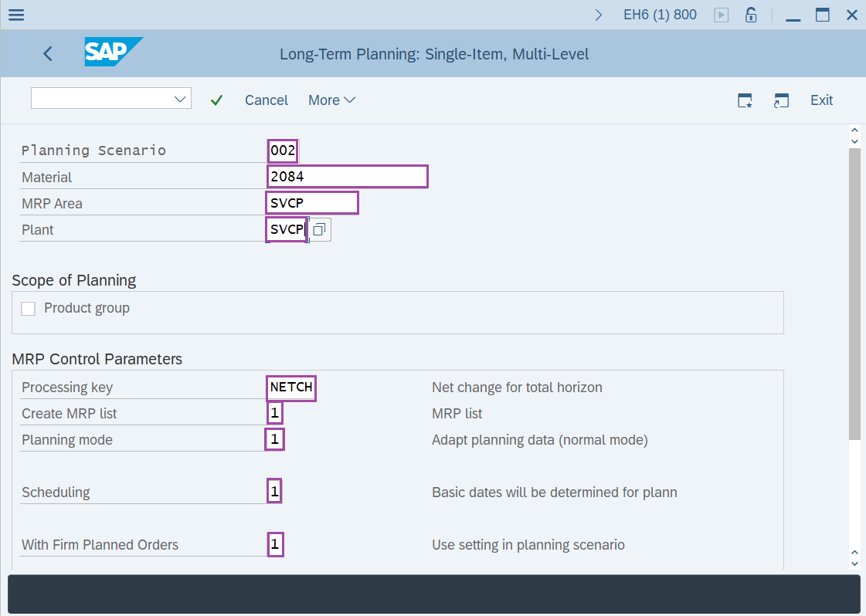Viewport: 866px width, 616px height.
Task: Click the Processing key NETCH field
Action: click(x=290, y=388)
